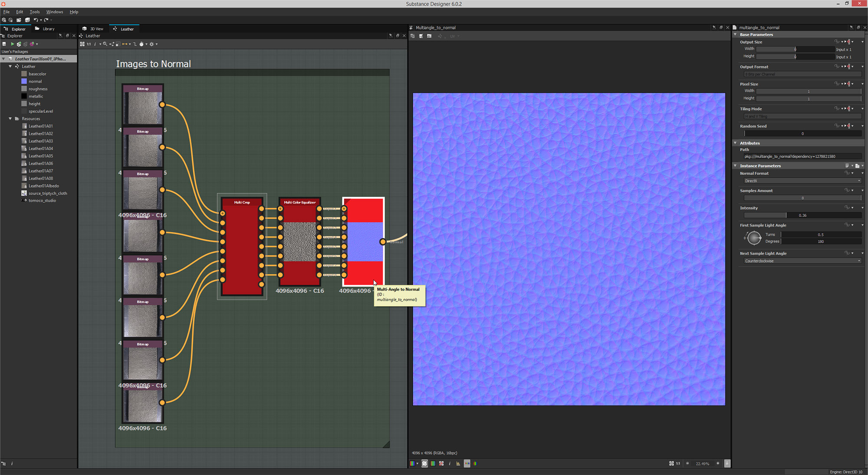Collapse the Resources folder in Explorer

(x=10, y=119)
